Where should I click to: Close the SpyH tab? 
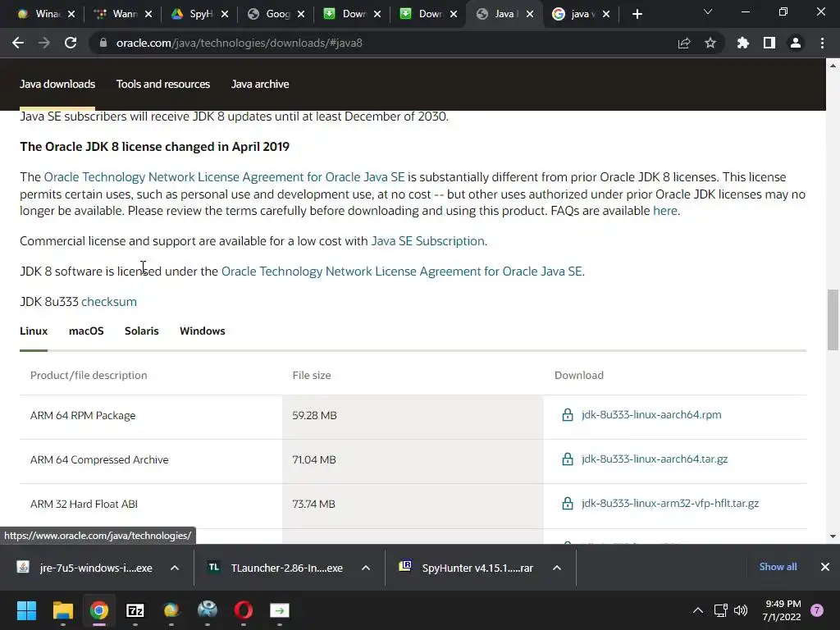pos(225,14)
